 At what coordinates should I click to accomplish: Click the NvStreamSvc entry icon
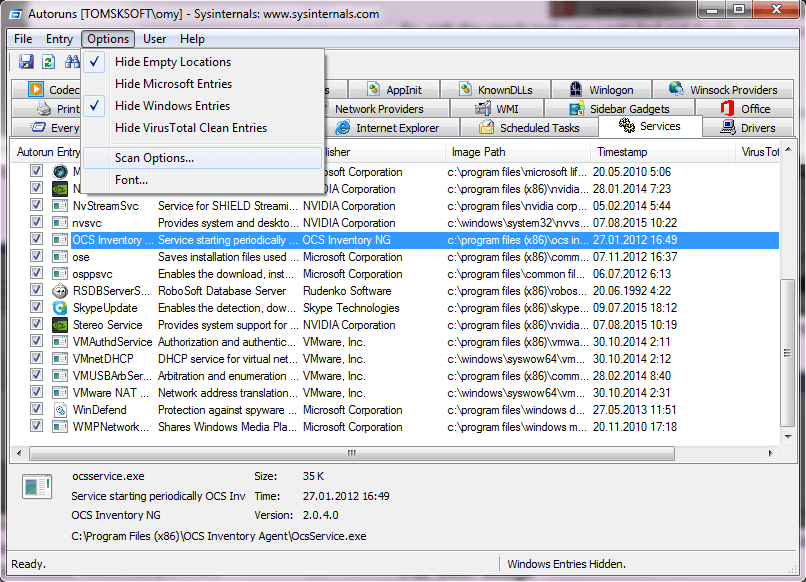pyautogui.click(x=60, y=206)
